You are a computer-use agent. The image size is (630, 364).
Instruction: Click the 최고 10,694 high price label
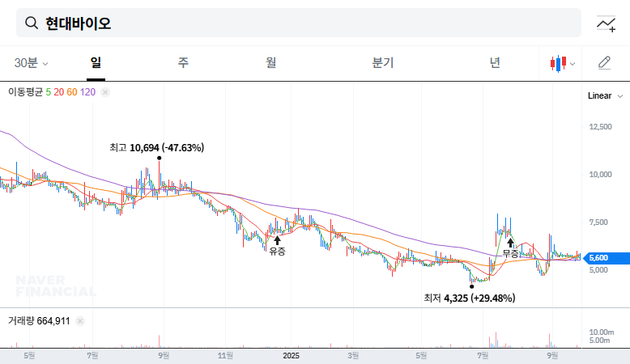(157, 148)
